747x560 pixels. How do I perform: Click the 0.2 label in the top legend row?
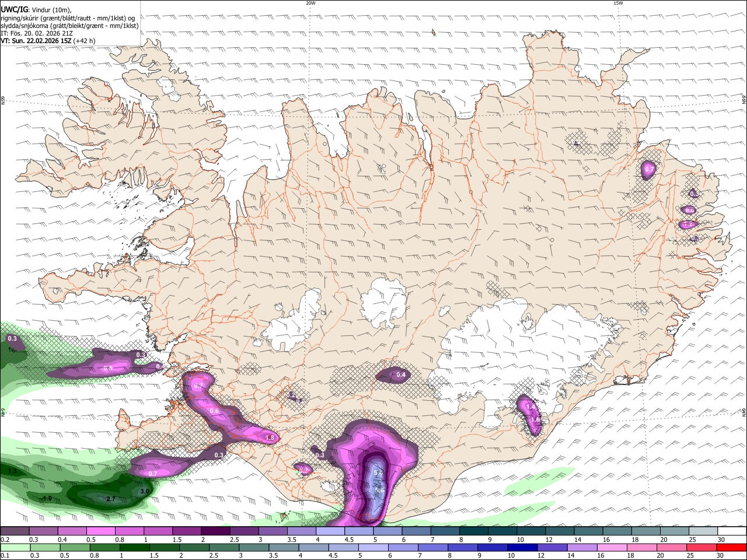tap(5, 540)
